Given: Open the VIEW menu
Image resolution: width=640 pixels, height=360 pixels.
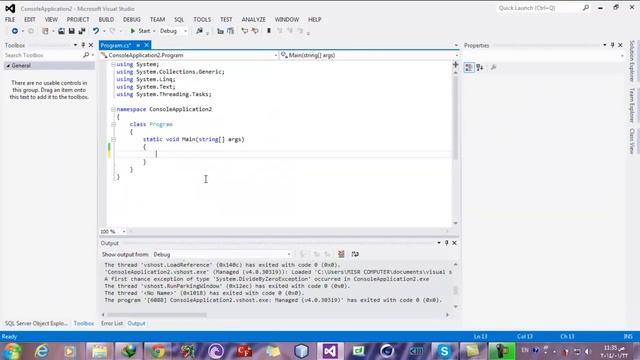Looking at the screenshot, I should coord(51,20).
